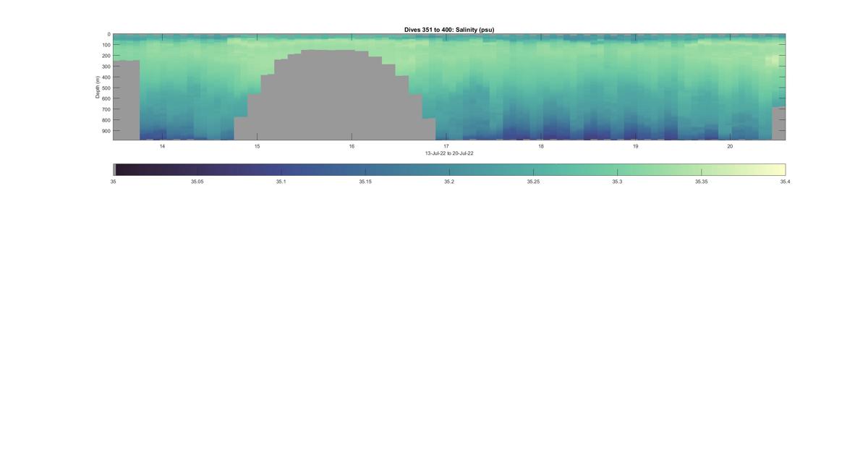Image resolution: width=868 pixels, height=450 pixels.
Task: Click depth tick label 200
Action: pos(106,56)
